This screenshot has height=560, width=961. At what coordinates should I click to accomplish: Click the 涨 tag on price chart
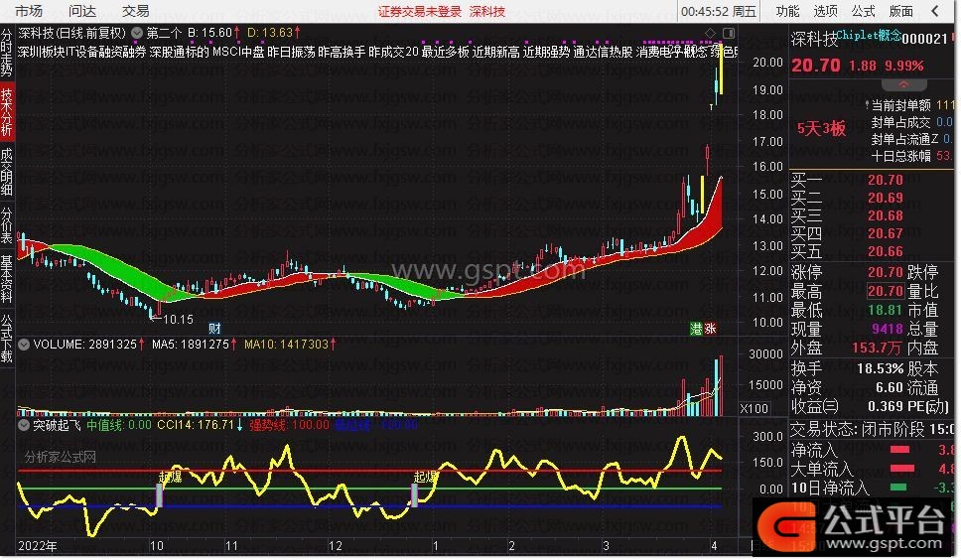pos(711,329)
